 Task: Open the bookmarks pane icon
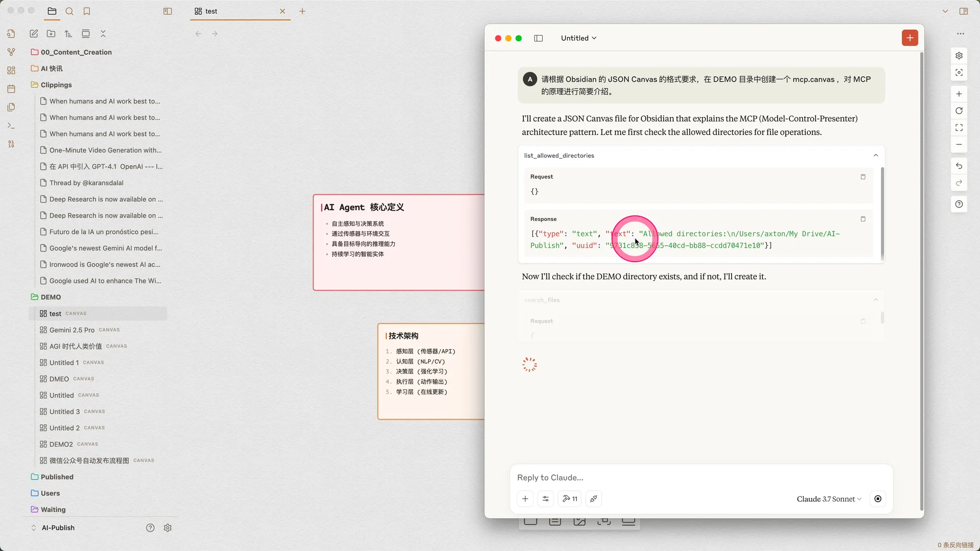click(x=87, y=11)
